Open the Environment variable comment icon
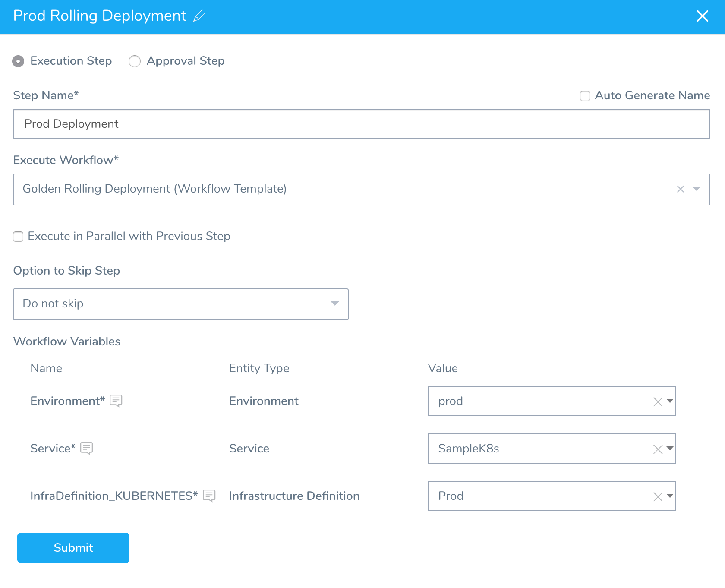 116,401
